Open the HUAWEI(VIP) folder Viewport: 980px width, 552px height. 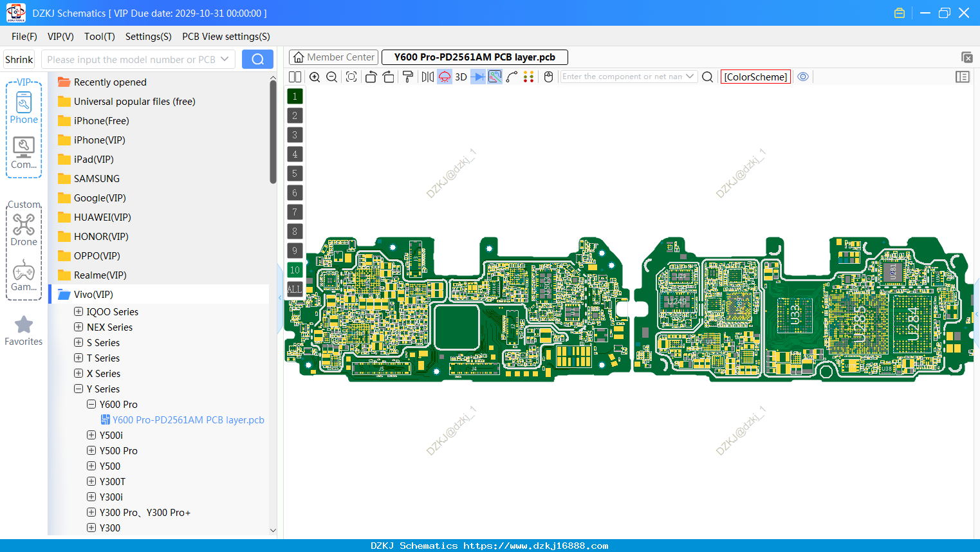pyautogui.click(x=94, y=217)
